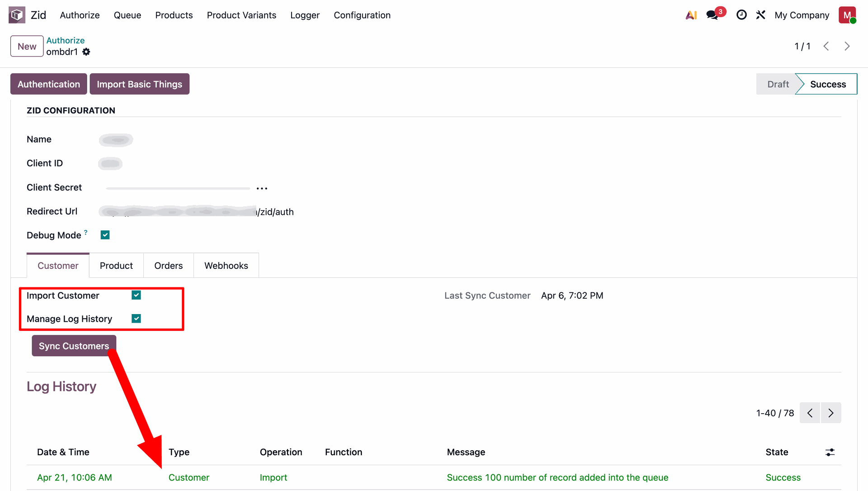The width and height of the screenshot is (868, 491).
Task: Open the Queue menu
Action: point(127,15)
